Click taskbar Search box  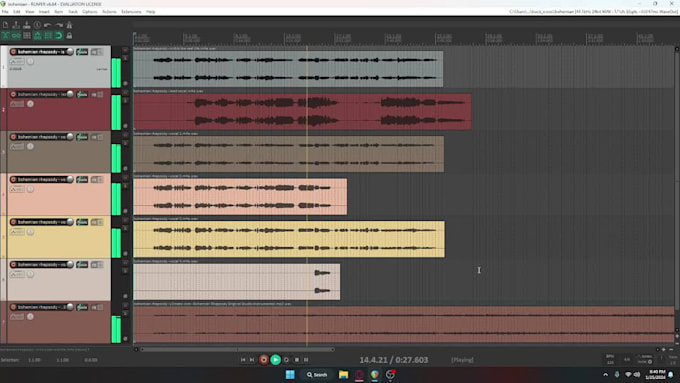[317, 375]
